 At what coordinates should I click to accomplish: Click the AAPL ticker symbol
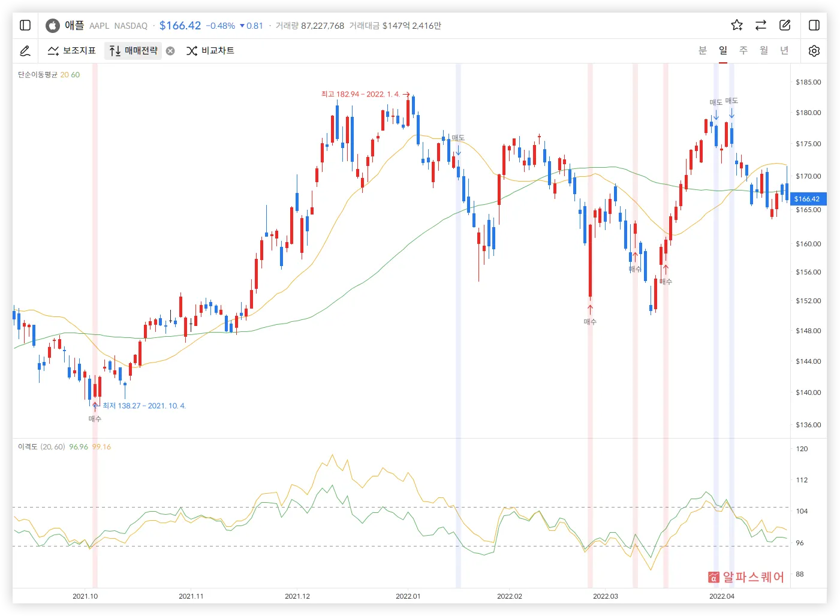pyautogui.click(x=100, y=26)
